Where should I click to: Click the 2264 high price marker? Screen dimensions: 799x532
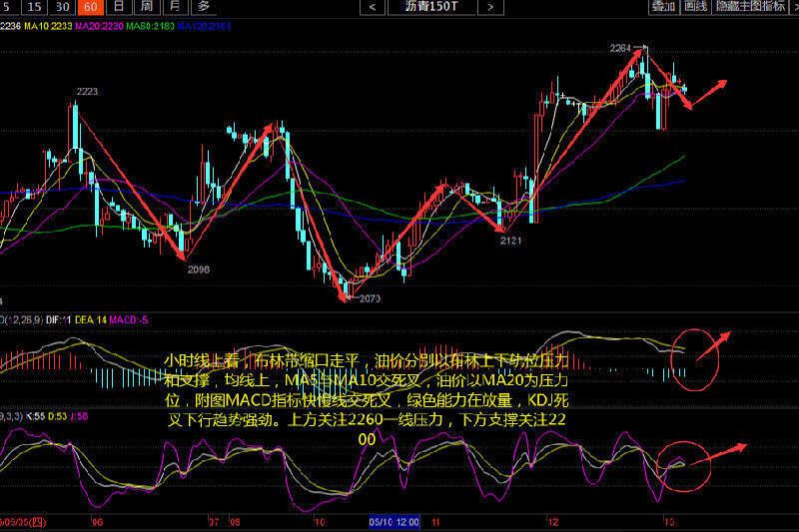(x=620, y=47)
